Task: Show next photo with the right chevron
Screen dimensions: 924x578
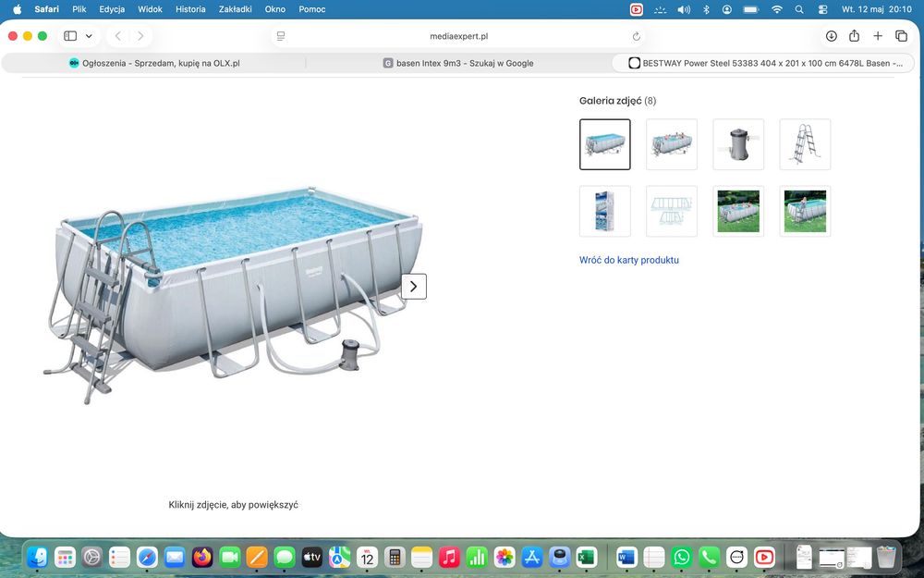Action: tap(414, 287)
